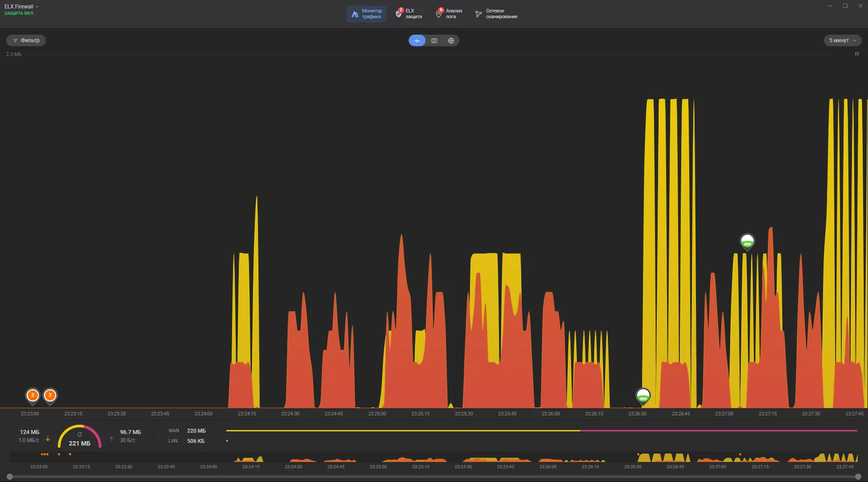The height and width of the screenshot is (482, 868).
Task: Open the 5 минут time range dropdown
Action: pyautogui.click(x=843, y=40)
